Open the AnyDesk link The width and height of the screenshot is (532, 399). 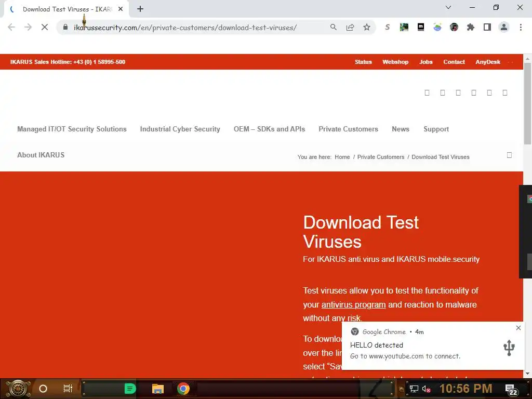pyautogui.click(x=487, y=62)
